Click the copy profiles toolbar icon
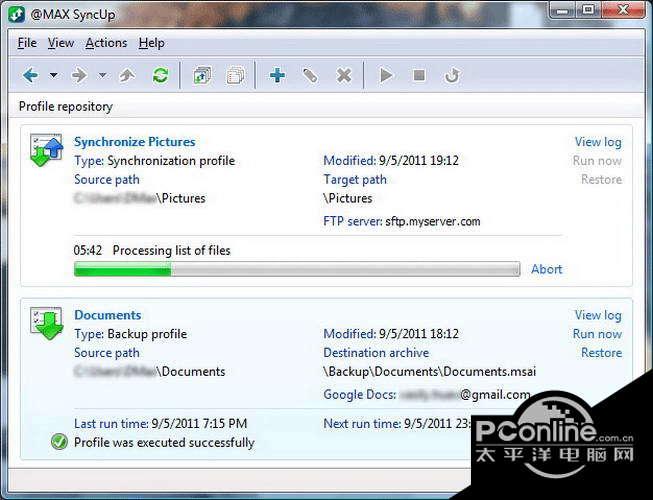 pyautogui.click(x=235, y=75)
